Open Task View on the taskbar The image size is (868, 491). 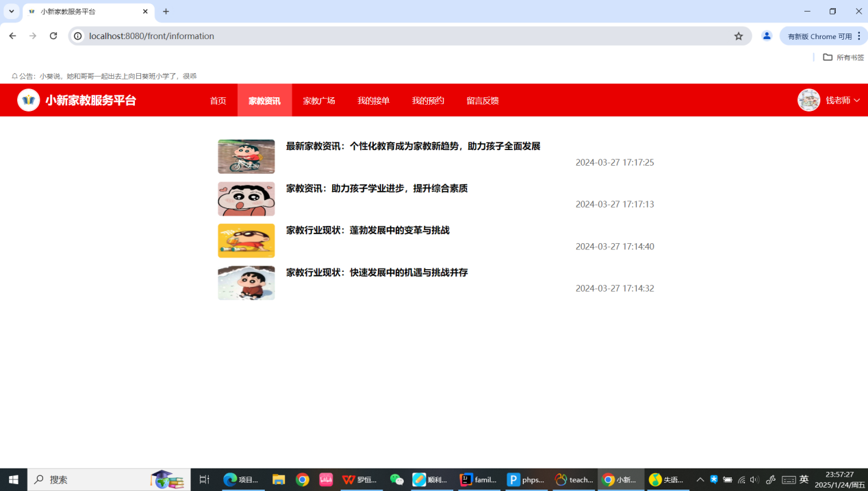[204, 479]
